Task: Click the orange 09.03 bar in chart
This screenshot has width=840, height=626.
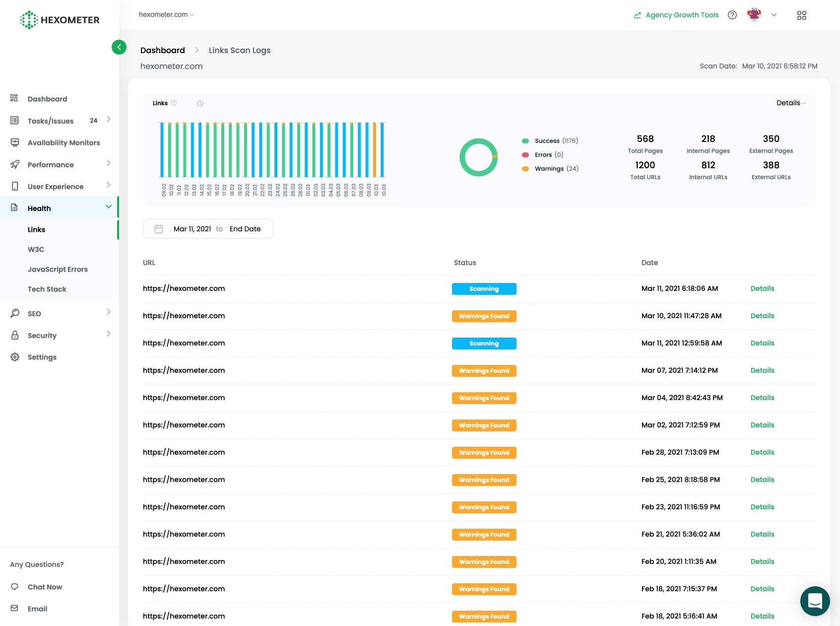Action: pos(375,150)
